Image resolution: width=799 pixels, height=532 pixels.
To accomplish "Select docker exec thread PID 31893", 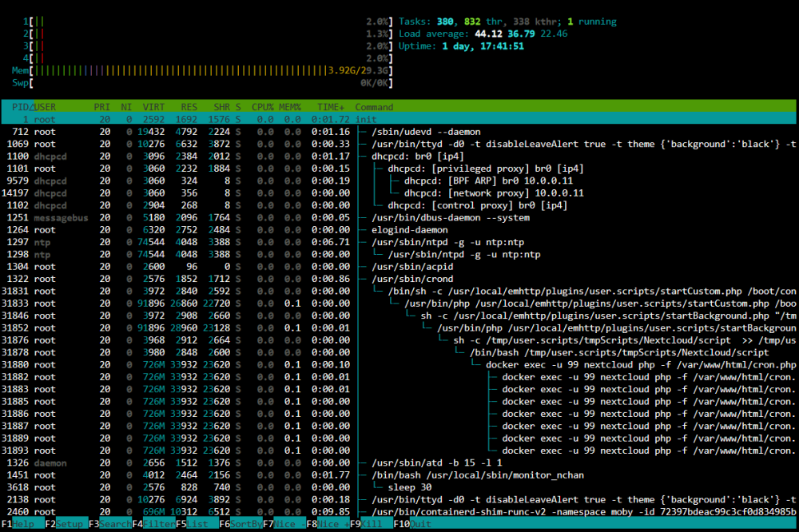I will pyautogui.click(x=399, y=451).
